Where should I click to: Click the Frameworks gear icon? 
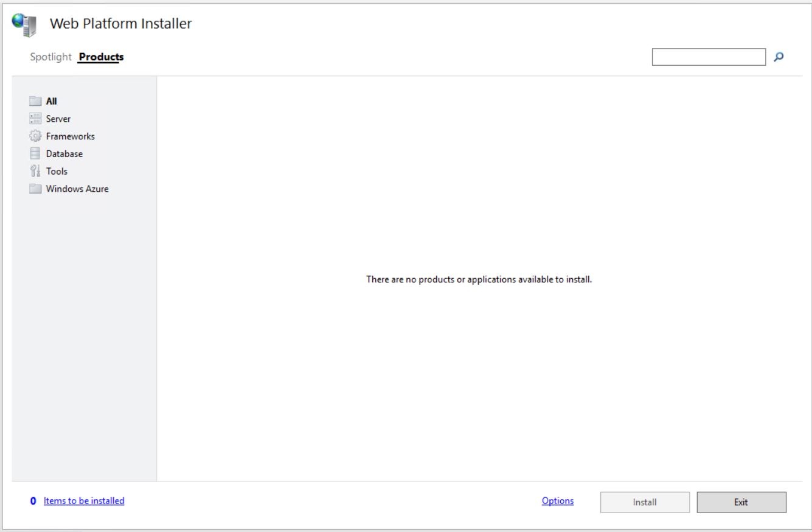click(35, 136)
